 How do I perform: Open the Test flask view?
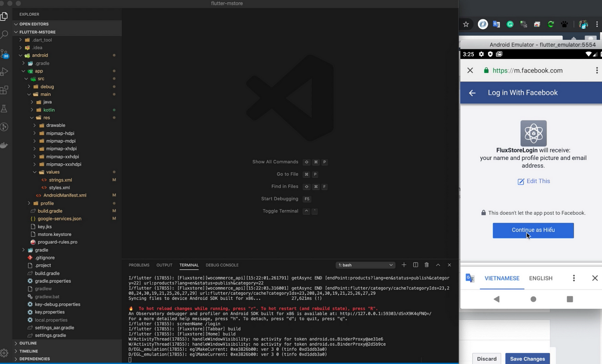[4, 109]
